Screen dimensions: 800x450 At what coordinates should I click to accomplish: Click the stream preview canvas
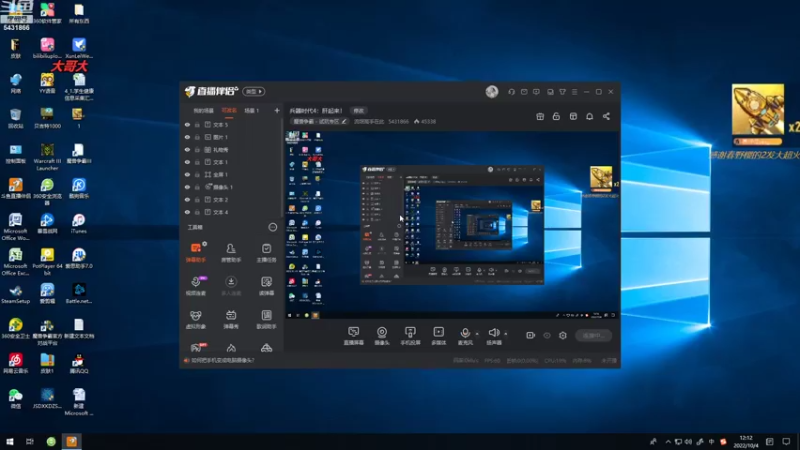(x=452, y=224)
